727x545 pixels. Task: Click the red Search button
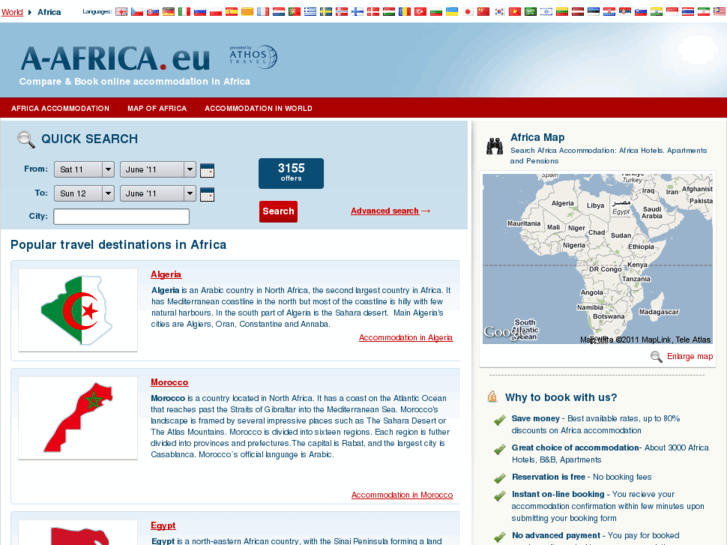click(278, 212)
